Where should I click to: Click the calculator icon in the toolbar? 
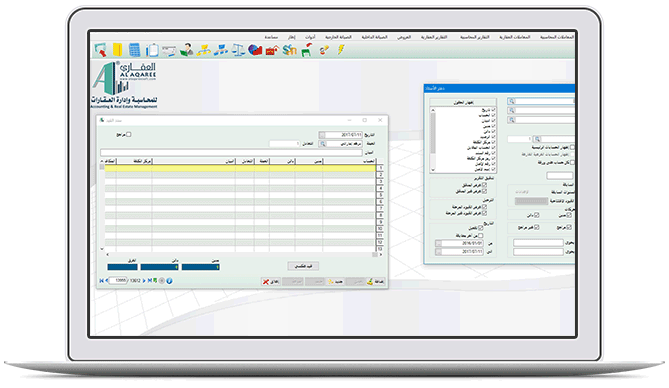134,50
